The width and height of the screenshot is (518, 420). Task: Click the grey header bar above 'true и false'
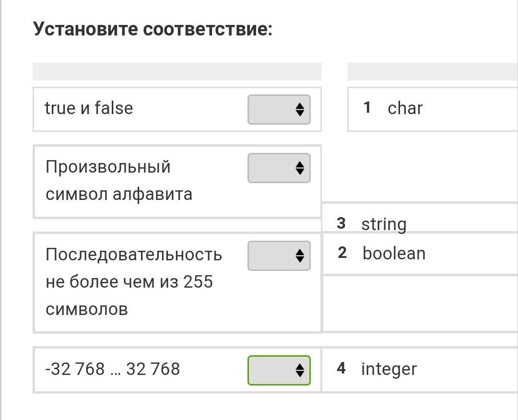click(177, 71)
